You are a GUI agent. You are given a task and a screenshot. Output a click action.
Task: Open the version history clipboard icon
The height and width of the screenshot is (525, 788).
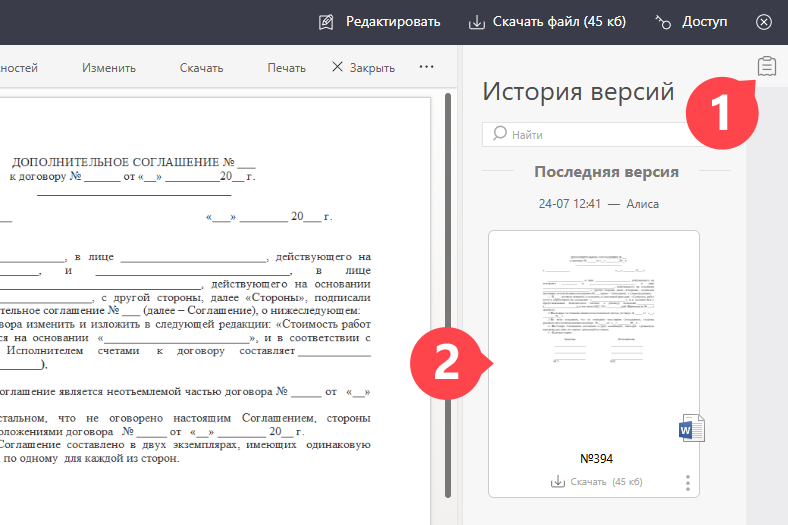click(767, 66)
